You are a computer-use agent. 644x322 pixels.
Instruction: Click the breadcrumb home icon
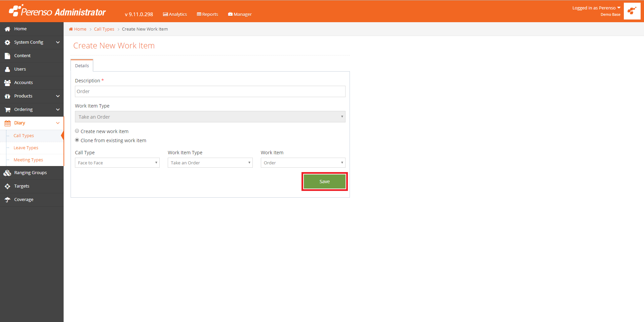[71, 29]
